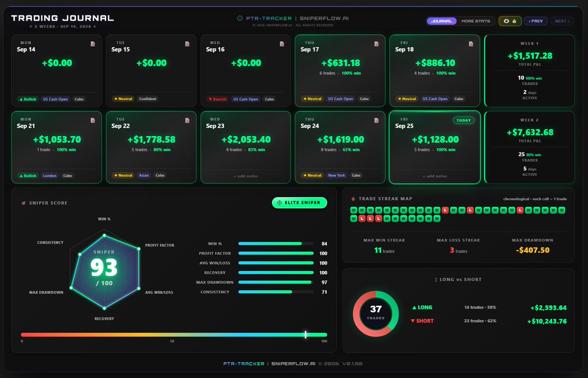Click the score marker on the gradient bar
The image size is (588, 378).
click(305, 334)
